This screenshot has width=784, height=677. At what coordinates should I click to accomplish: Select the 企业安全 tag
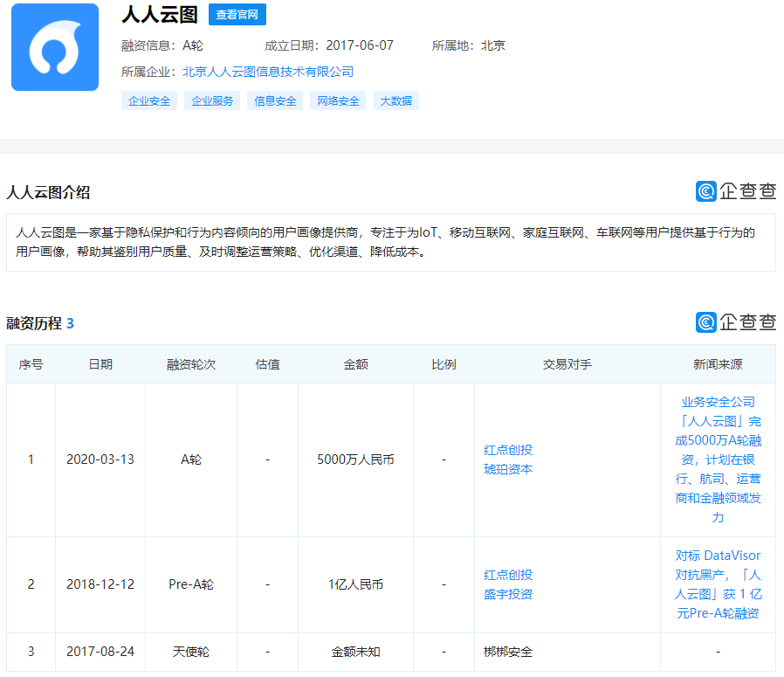[149, 101]
